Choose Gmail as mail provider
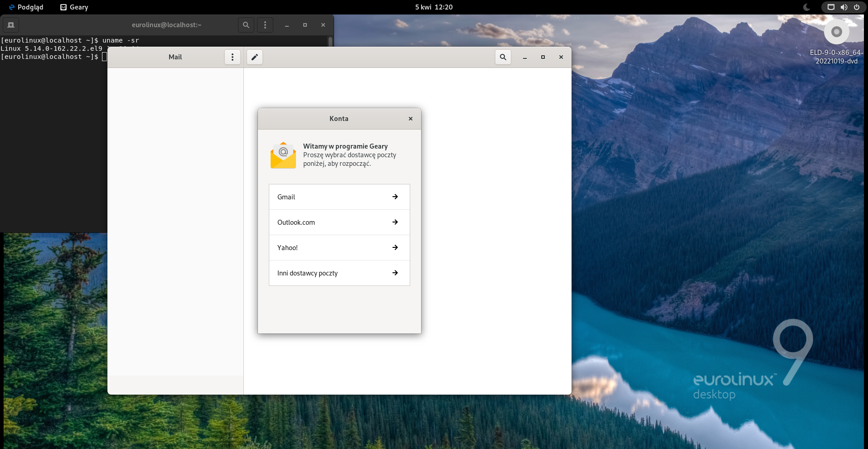Viewport: 868px width, 449px height. (286, 197)
